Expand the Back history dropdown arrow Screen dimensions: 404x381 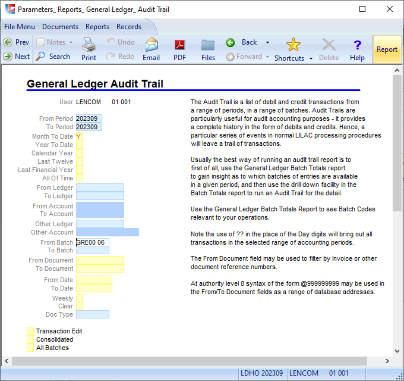(267, 42)
